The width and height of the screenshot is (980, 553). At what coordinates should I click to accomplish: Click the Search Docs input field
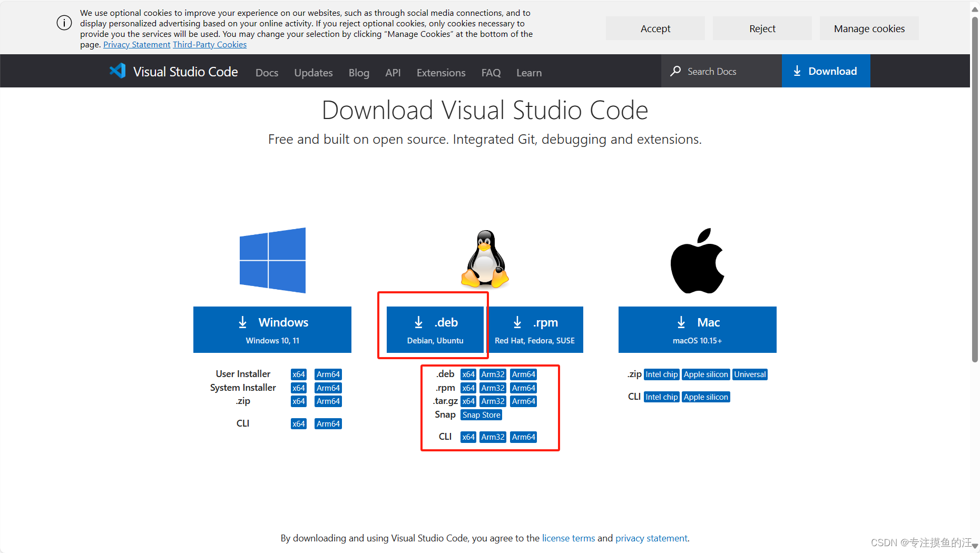tap(721, 71)
